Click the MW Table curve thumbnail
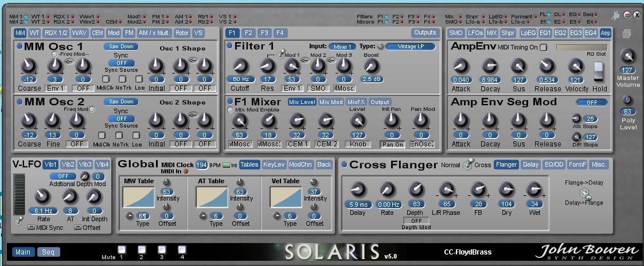 (138, 197)
